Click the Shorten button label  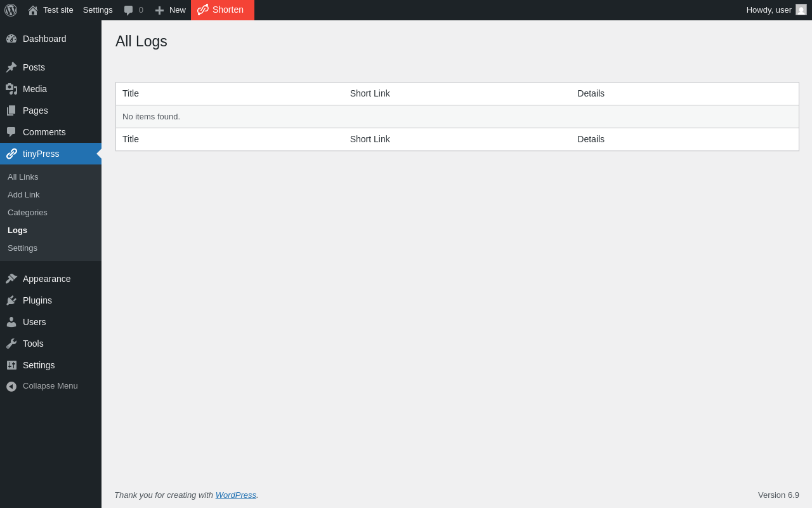pos(228,10)
